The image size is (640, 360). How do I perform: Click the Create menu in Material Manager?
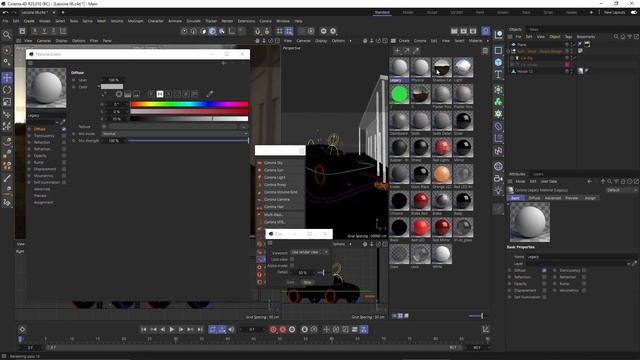pyautogui.click(x=404, y=41)
